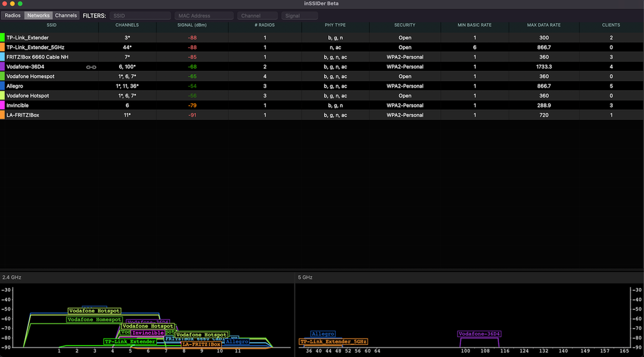Select the Vodafone Homespot row
The height and width of the screenshot is (357, 644).
click(322, 76)
